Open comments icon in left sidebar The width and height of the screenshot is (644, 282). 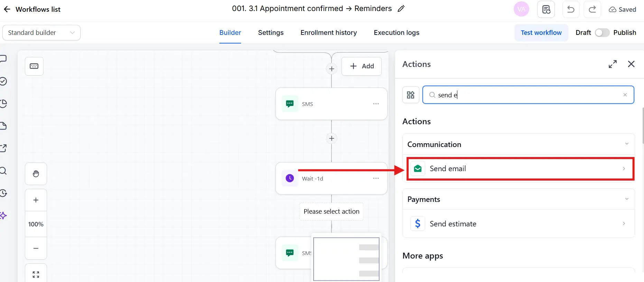coord(3,59)
